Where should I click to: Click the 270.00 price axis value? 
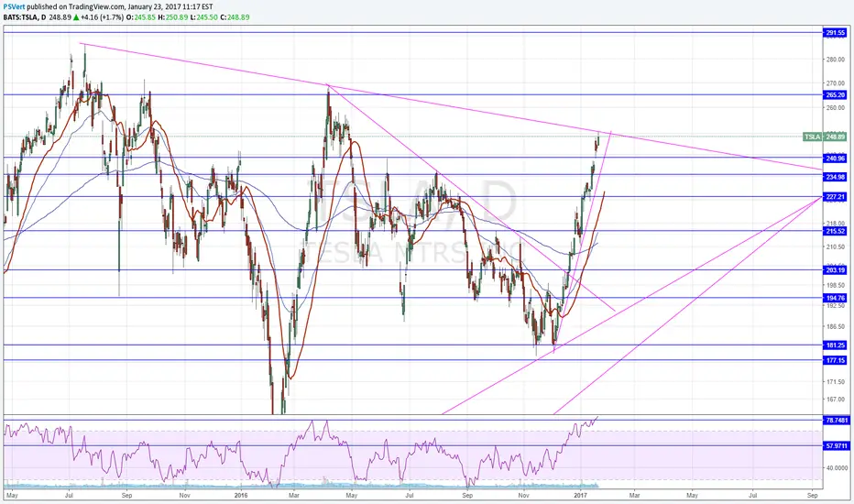pos(836,83)
